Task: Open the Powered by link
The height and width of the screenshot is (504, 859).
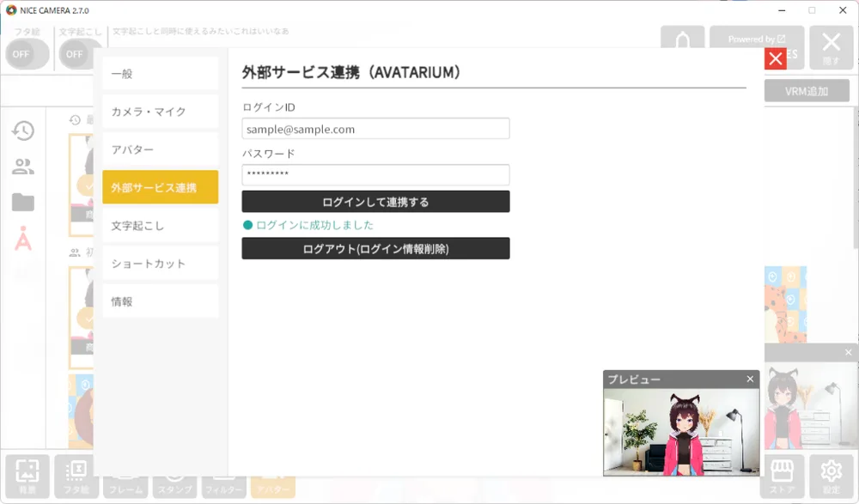Action: pyautogui.click(x=757, y=39)
